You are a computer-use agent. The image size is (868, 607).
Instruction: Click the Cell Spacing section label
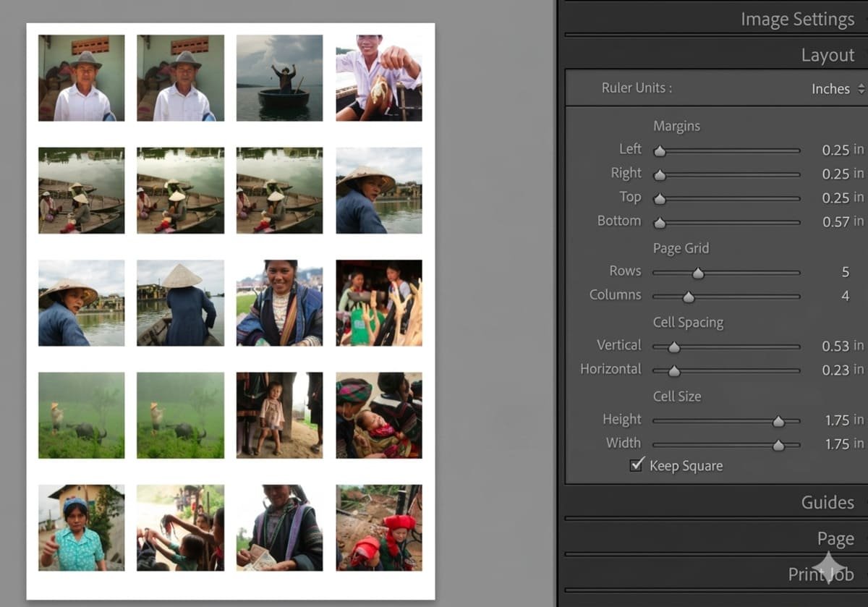coord(688,323)
